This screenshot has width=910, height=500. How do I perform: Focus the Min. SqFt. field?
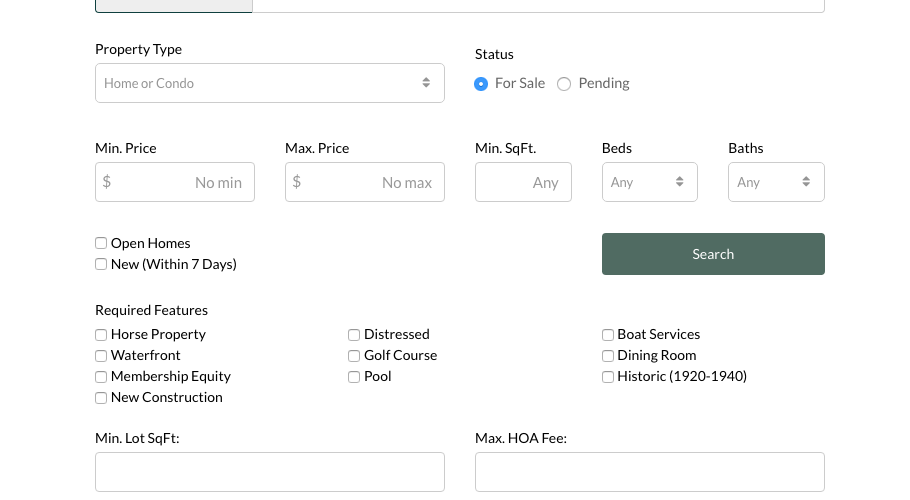(x=523, y=182)
